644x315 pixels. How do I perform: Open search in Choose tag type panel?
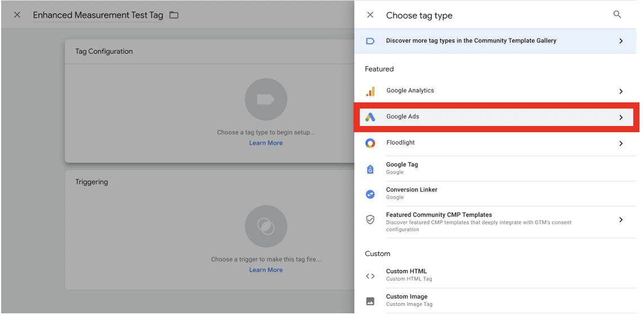coord(617,15)
